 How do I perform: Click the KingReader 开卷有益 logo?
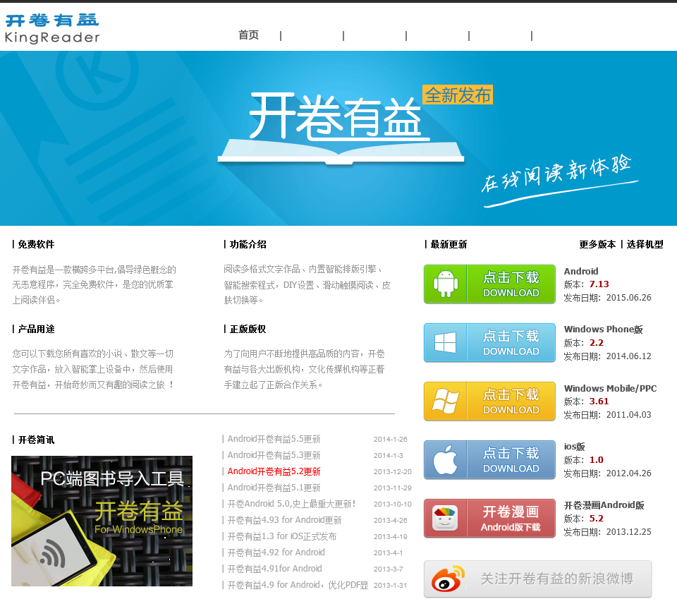[x=52, y=28]
